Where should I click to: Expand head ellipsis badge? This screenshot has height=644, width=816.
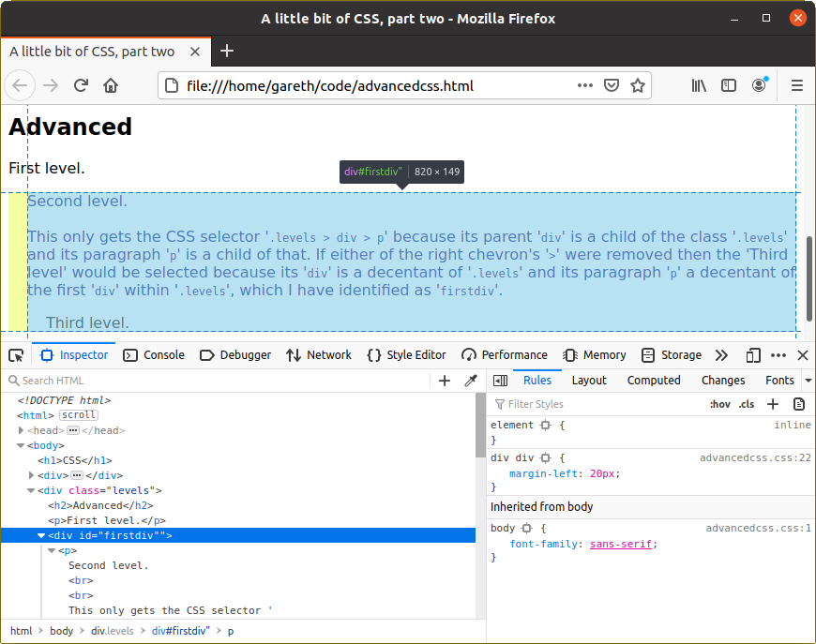click(x=73, y=430)
